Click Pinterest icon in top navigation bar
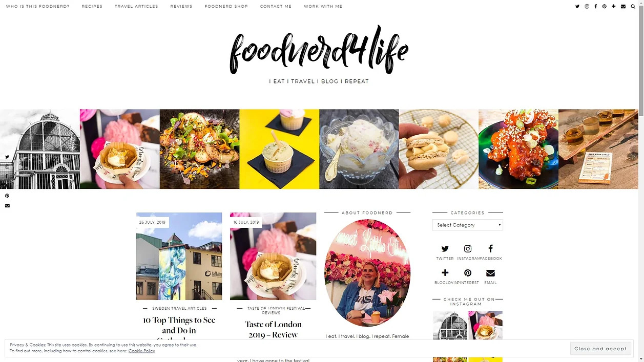644x362 pixels. coord(605,7)
